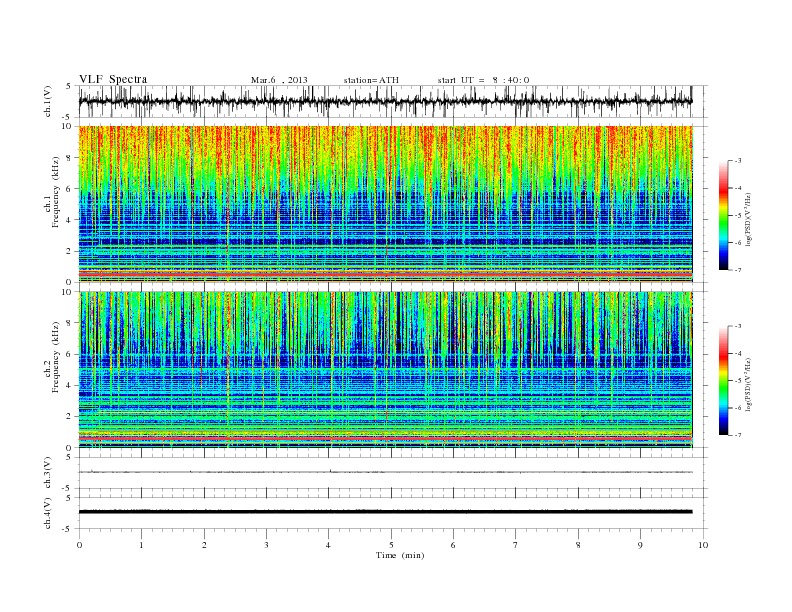Viewport: 792px width, 612px height.
Task: Click the upper colorbar "log(PSD)(V²/Hz)" label
Action: click(749, 219)
